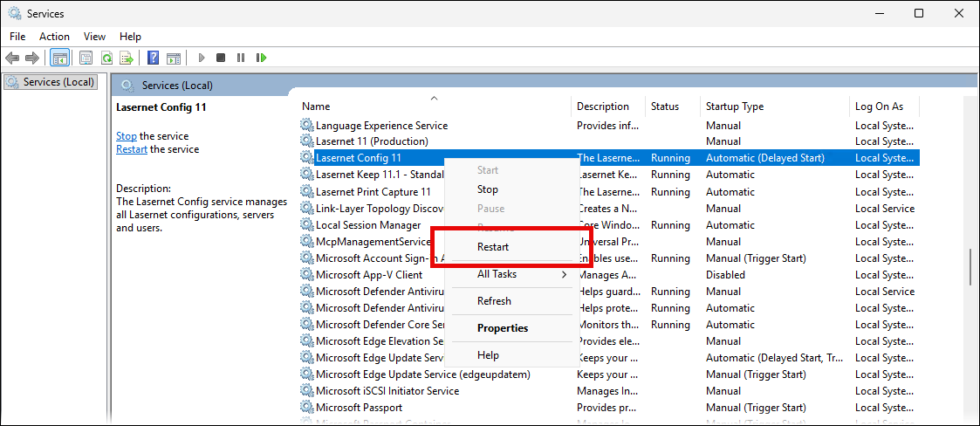Viewport: 980px width, 426px height.
Task: Select Microsoft Passport service name
Action: tap(359, 408)
